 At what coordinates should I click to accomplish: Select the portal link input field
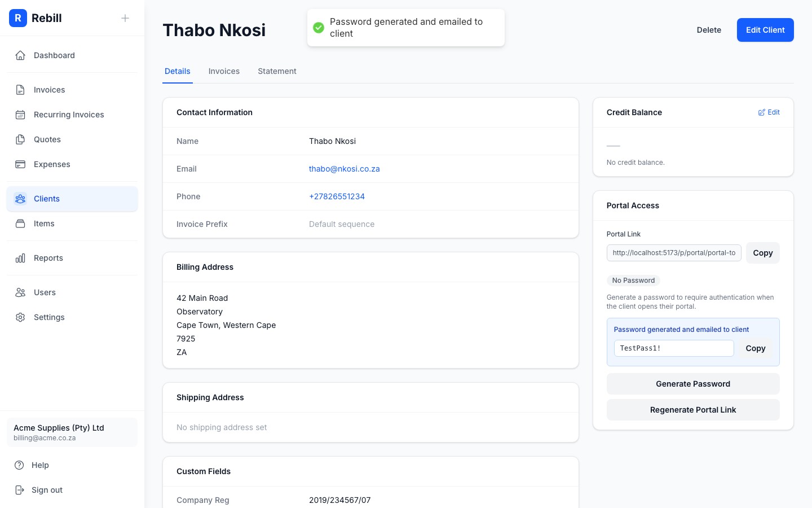tap(674, 253)
